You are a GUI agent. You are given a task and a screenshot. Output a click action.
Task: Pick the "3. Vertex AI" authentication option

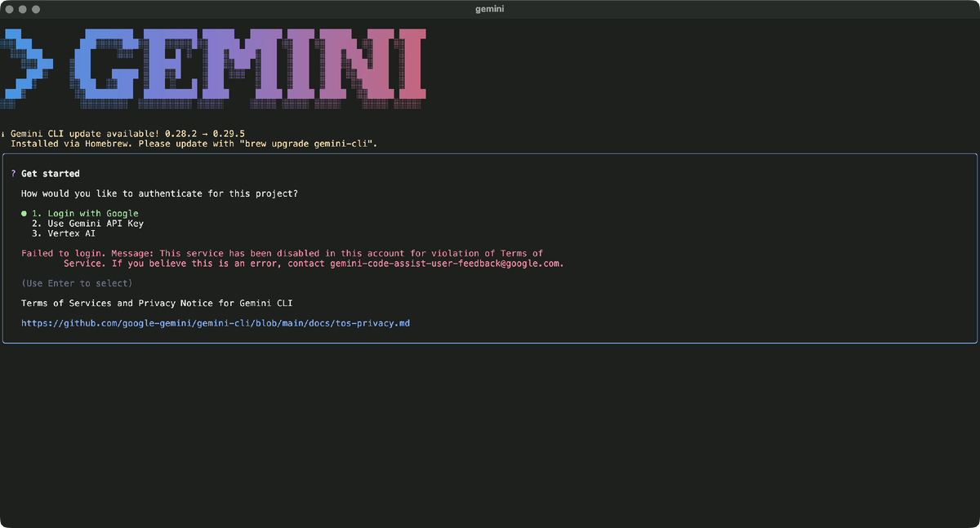tap(64, 233)
